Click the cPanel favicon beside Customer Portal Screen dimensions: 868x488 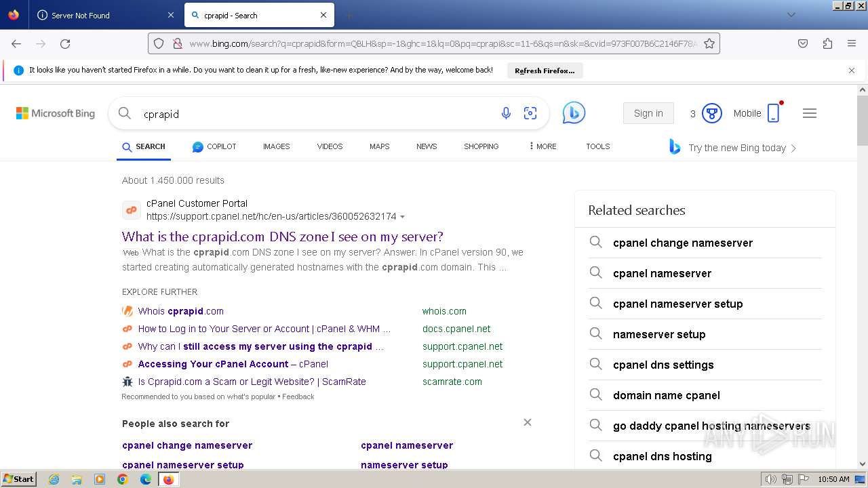(132, 210)
